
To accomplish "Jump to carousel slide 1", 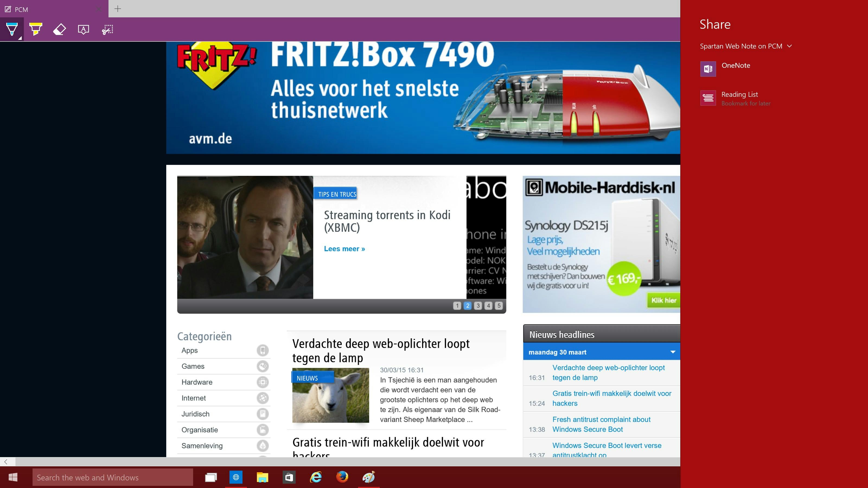I will pyautogui.click(x=457, y=306).
